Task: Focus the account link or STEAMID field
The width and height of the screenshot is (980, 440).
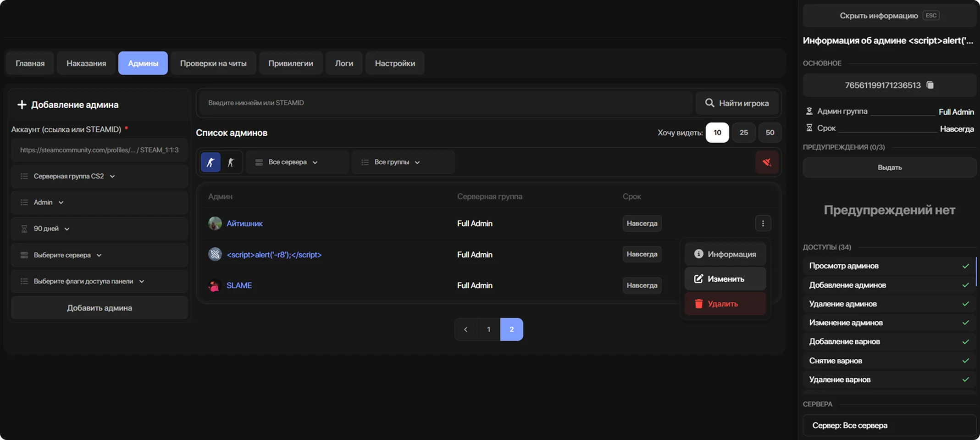Action: pyautogui.click(x=100, y=150)
